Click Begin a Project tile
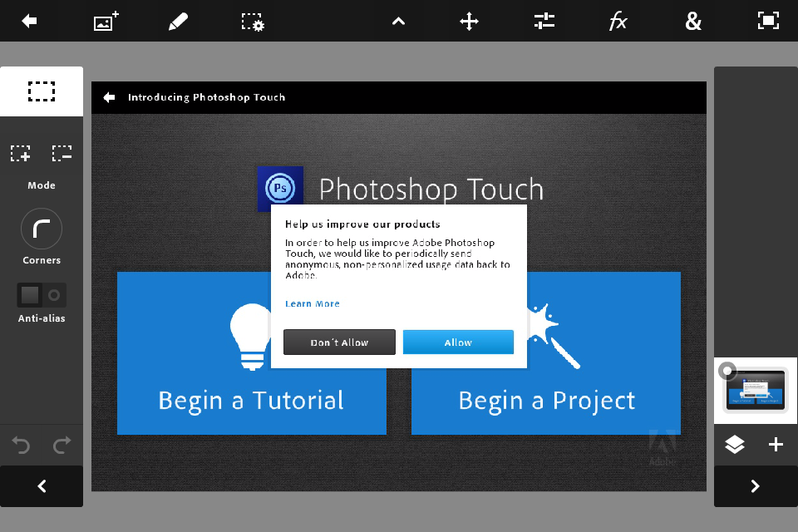 point(546,353)
